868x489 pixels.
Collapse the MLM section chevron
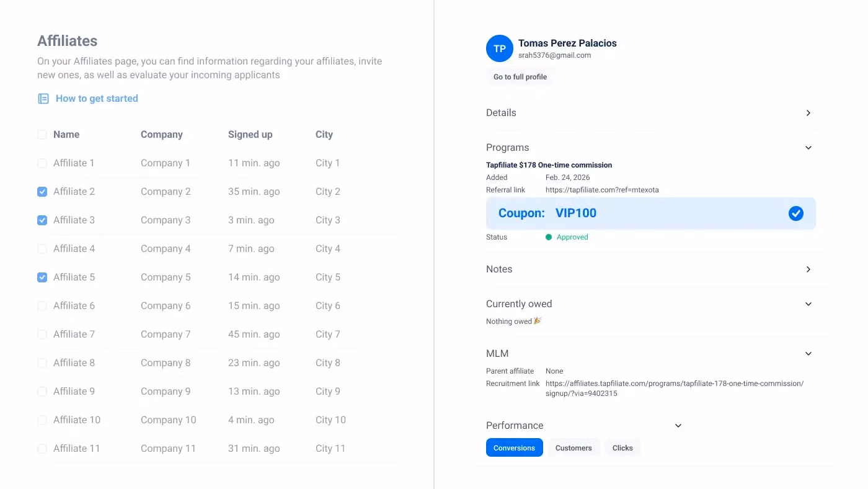[808, 354]
